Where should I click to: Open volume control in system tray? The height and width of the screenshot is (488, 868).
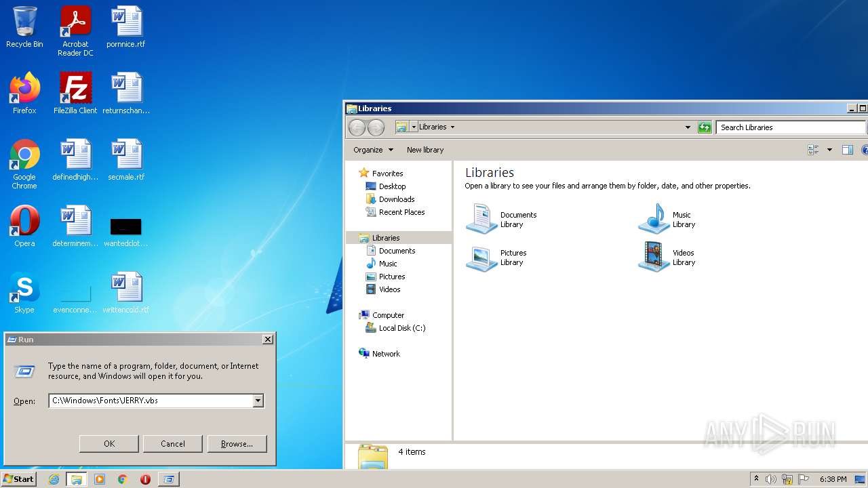click(771, 479)
